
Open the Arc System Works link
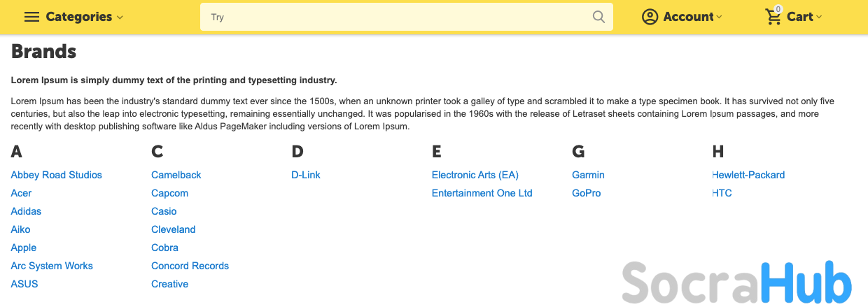click(52, 266)
